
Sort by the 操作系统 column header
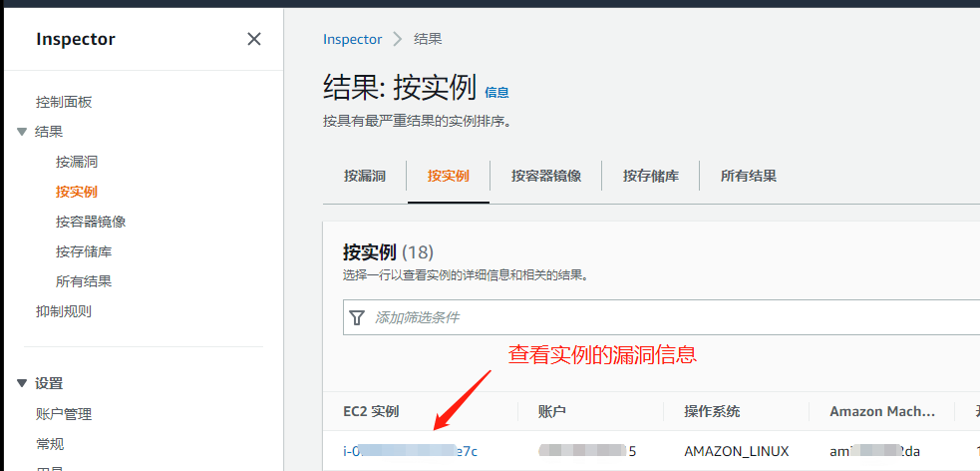coord(713,411)
